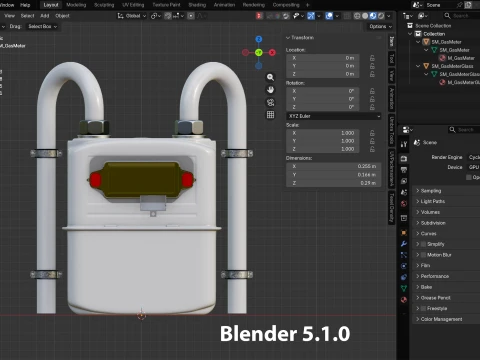The width and height of the screenshot is (480, 360).
Task: Toggle snapping magnet button in header
Action: [168, 16]
